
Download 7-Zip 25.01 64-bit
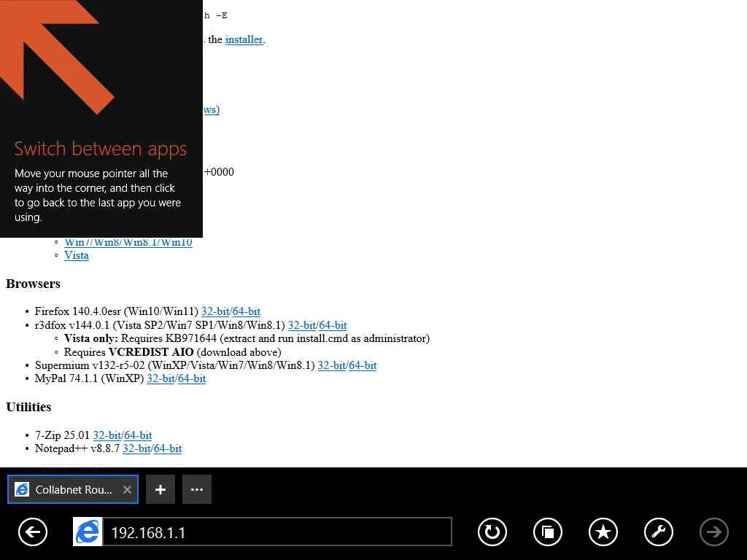pos(138,435)
